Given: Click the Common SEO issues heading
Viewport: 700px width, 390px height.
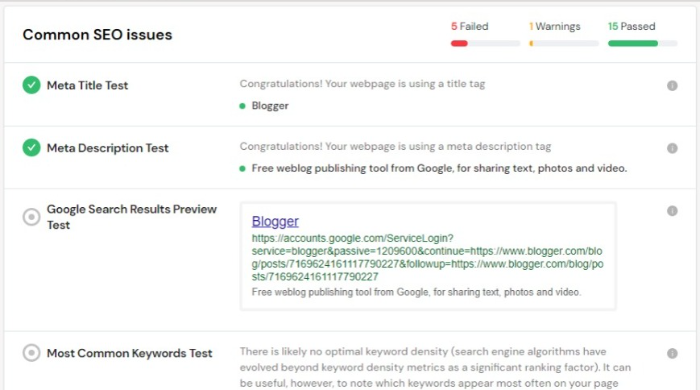Looking at the screenshot, I should [97, 35].
